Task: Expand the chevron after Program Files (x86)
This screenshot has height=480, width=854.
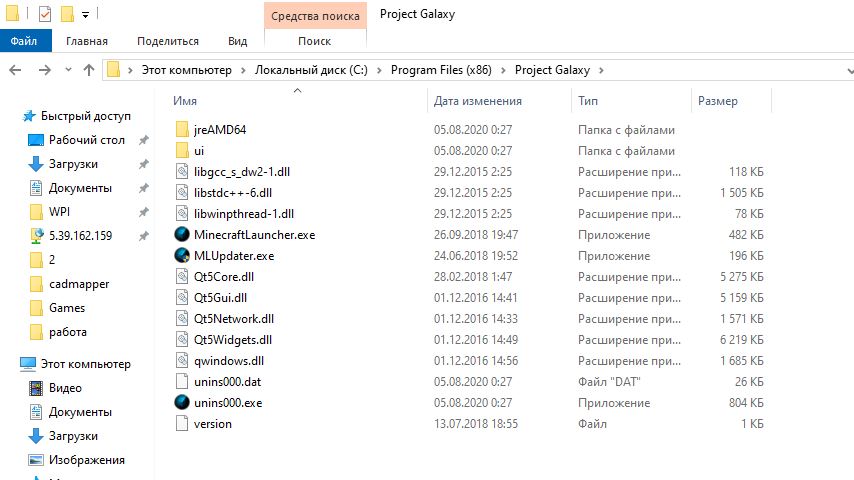Action: pyautogui.click(x=503, y=70)
